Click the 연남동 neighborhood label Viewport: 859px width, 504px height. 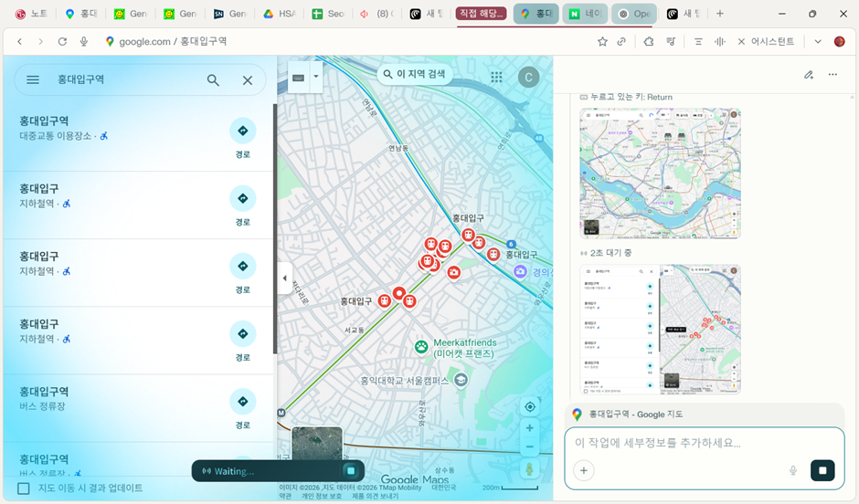(398, 148)
